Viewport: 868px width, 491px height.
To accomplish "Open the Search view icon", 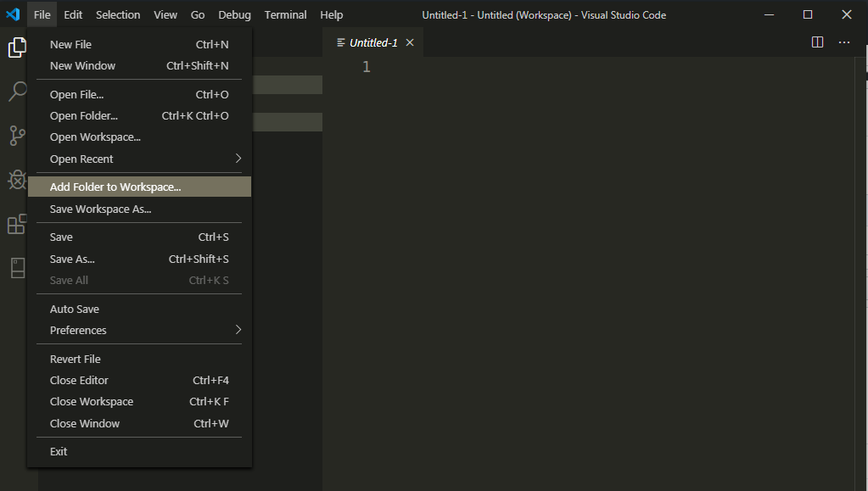I will (x=17, y=92).
